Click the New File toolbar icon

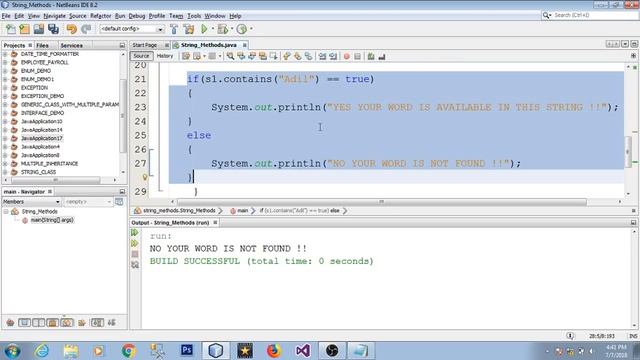11,29
